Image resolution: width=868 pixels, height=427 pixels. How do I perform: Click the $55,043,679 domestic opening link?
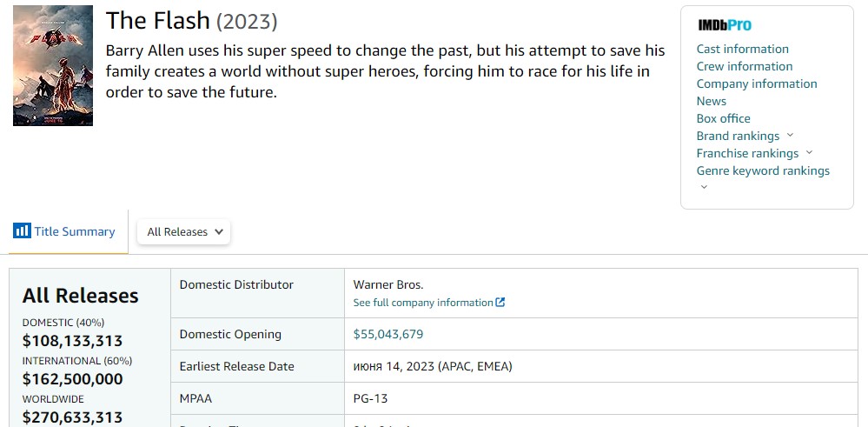tap(388, 335)
